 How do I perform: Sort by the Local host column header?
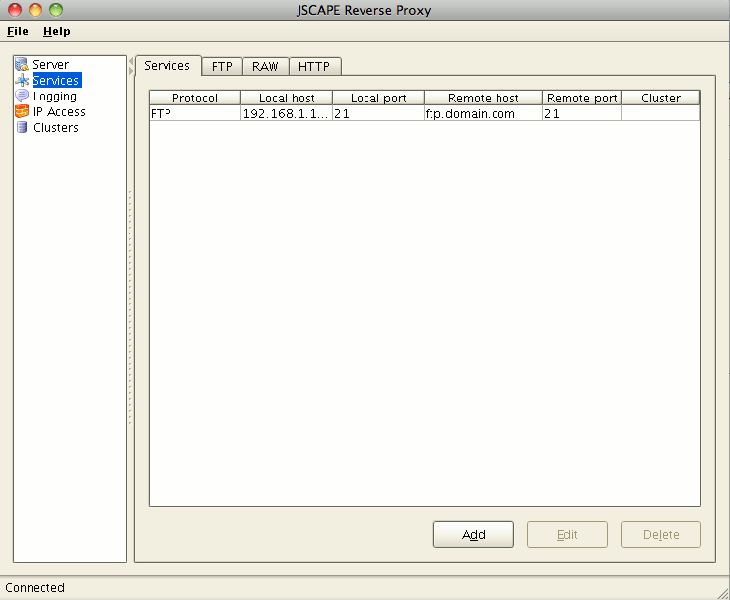[x=287, y=98]
